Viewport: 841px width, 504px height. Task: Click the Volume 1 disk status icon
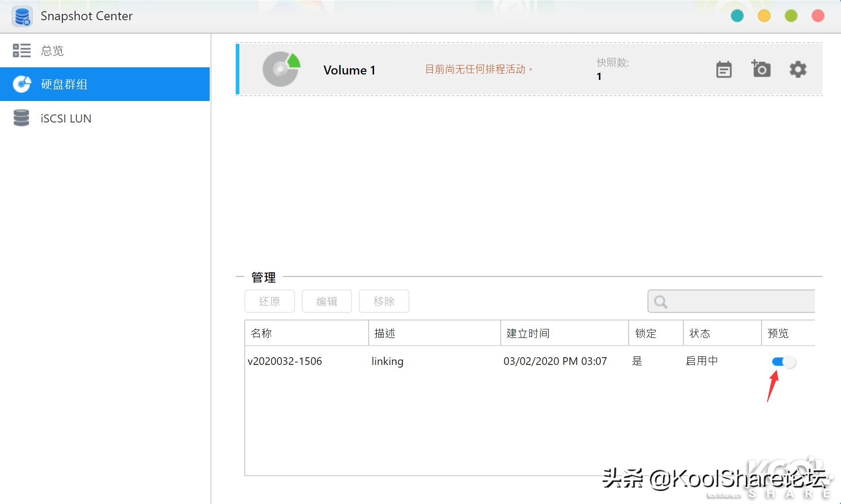pyautogui.click(x=281, y=70)
